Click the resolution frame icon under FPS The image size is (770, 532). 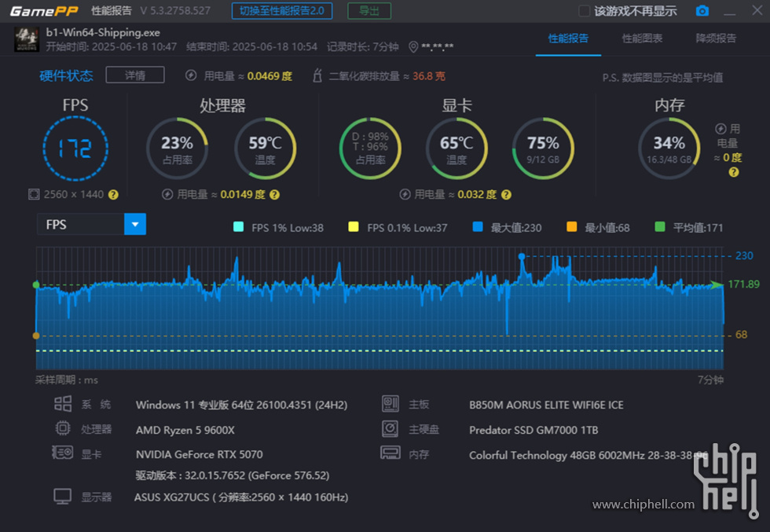click(x=33, y=195)
